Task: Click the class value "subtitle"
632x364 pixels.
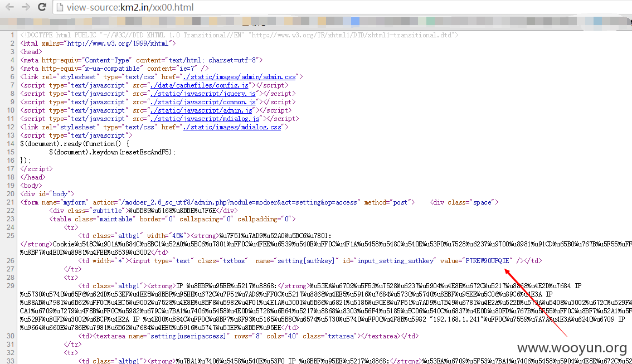Action: click(107, 211)
